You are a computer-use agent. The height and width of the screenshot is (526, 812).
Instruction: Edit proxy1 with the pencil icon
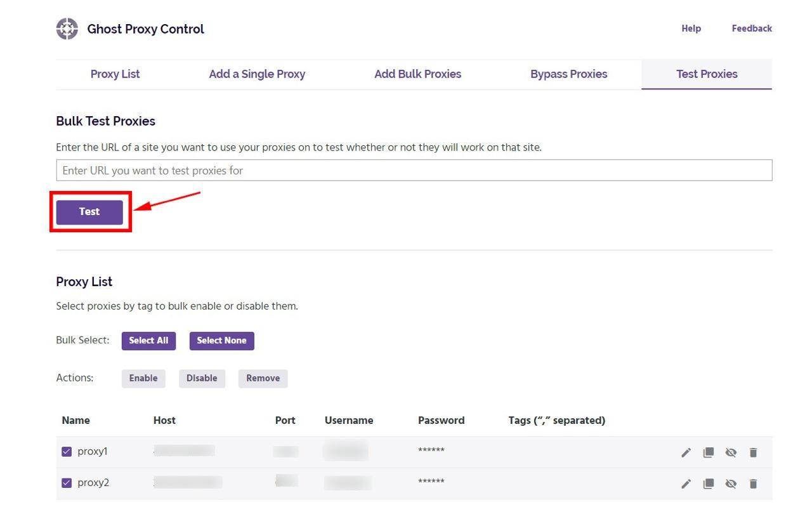pos(686,452)
